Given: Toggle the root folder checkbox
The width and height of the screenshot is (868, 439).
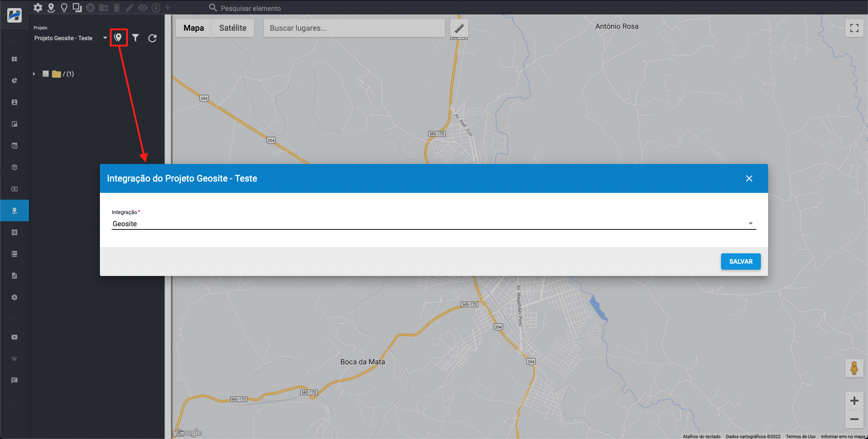Looking at the screenshot, I should click(46, 74).
